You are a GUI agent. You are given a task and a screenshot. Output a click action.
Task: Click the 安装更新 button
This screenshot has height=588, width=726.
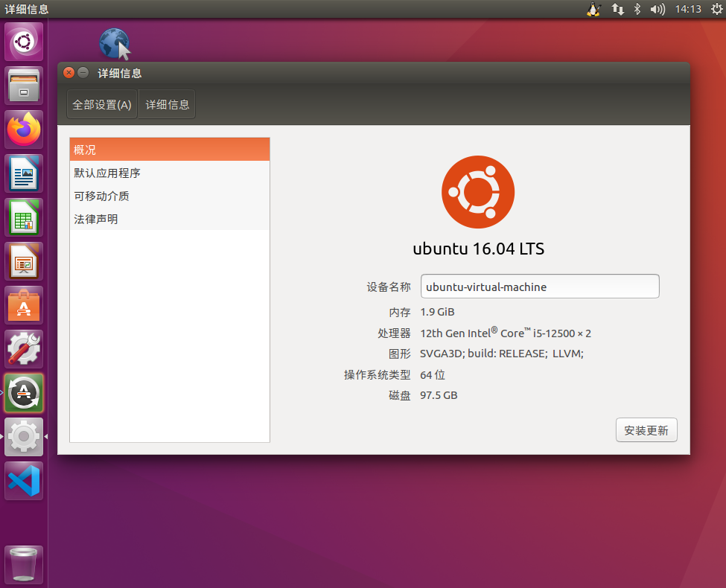[x=646, y=430]
